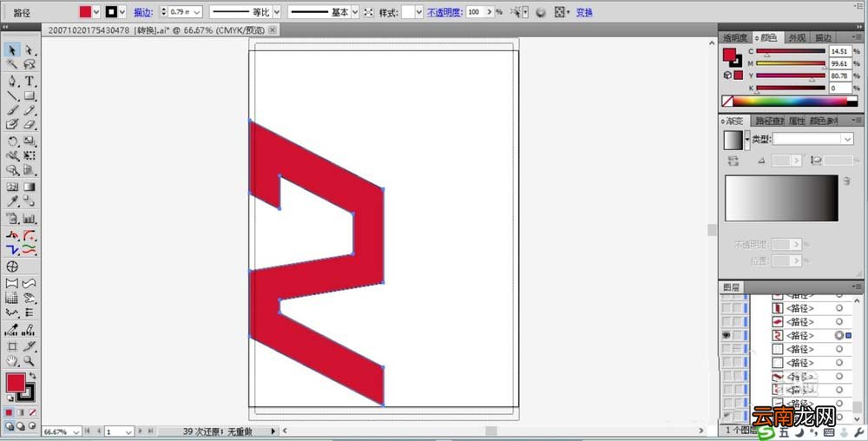Select the Type tool
Image resolution: width=868 pixels, height=441 pixels.
(x=29, y=82)
